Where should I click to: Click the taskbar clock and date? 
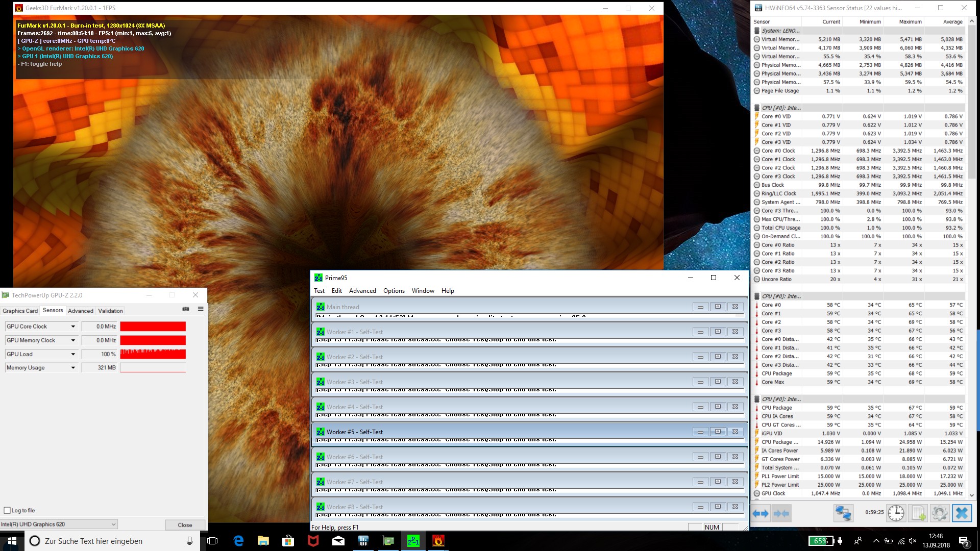936,541
